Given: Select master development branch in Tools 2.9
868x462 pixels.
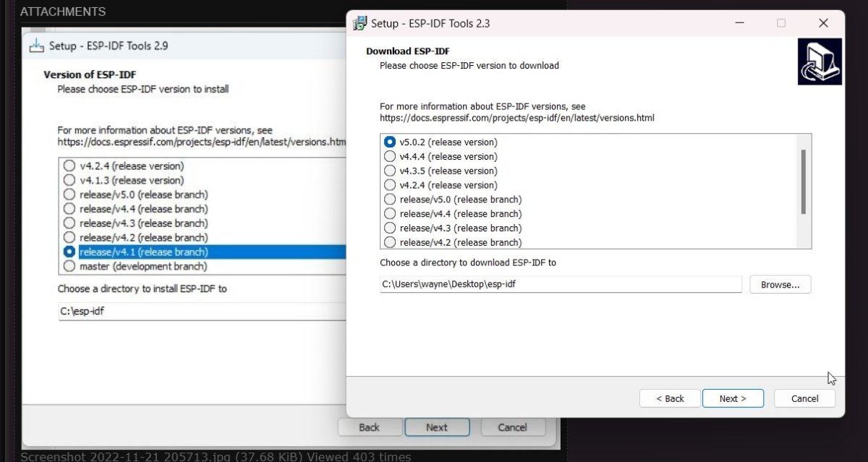Looking at the screenshot, I should click(69, 267).
